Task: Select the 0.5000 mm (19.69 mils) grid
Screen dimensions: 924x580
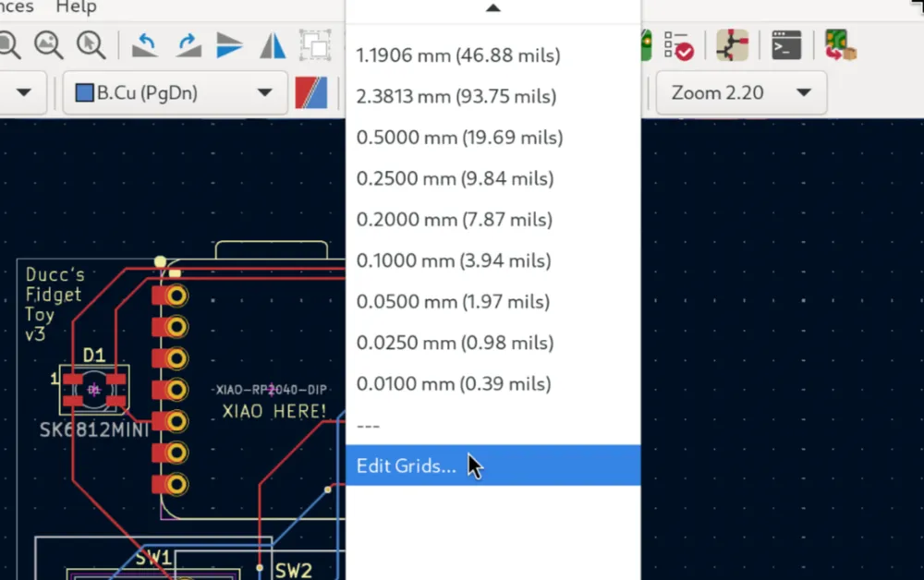Action: pyautogui.click(x=459, y=138)
